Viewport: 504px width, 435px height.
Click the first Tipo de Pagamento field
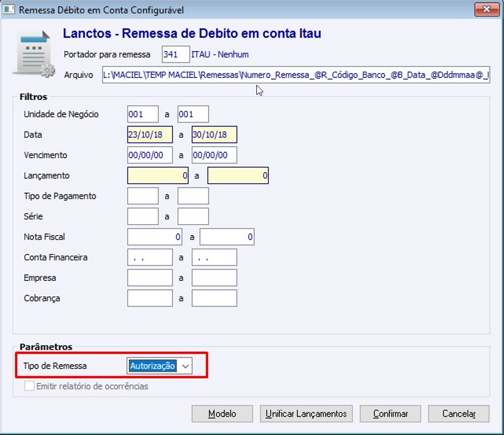[143, 196]
